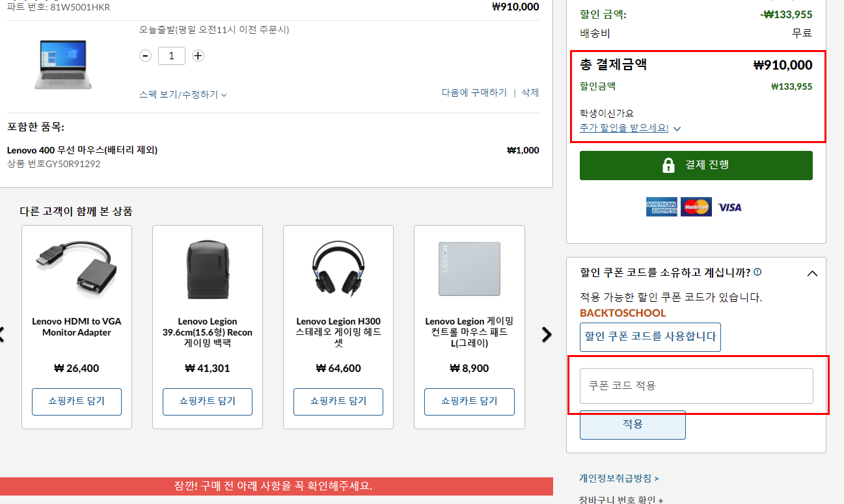Viewport: 844px width, 504px height.
Task: Click the red purchase notice banner
Action: (x=277, y=486)
